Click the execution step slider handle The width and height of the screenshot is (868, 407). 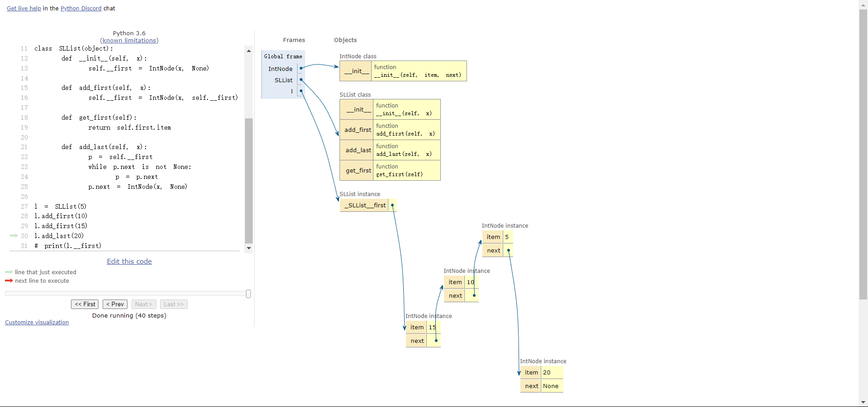pos(248,294)
